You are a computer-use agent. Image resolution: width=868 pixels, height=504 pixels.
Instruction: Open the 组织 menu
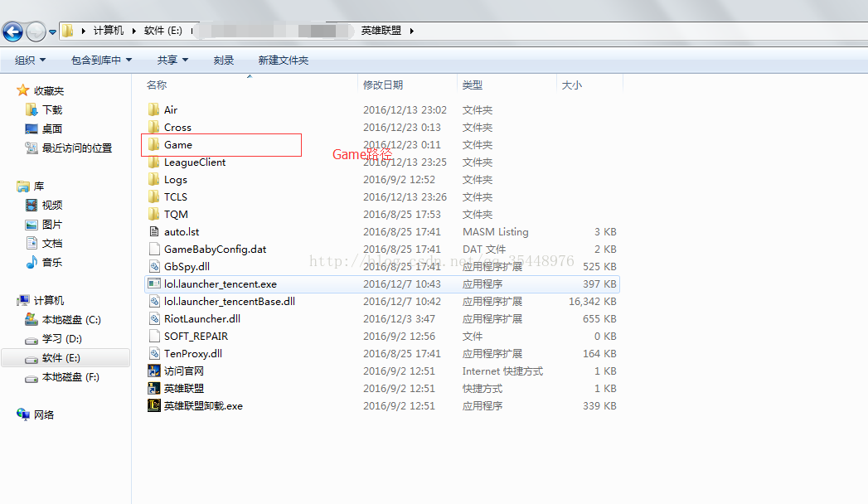(30, 60)
